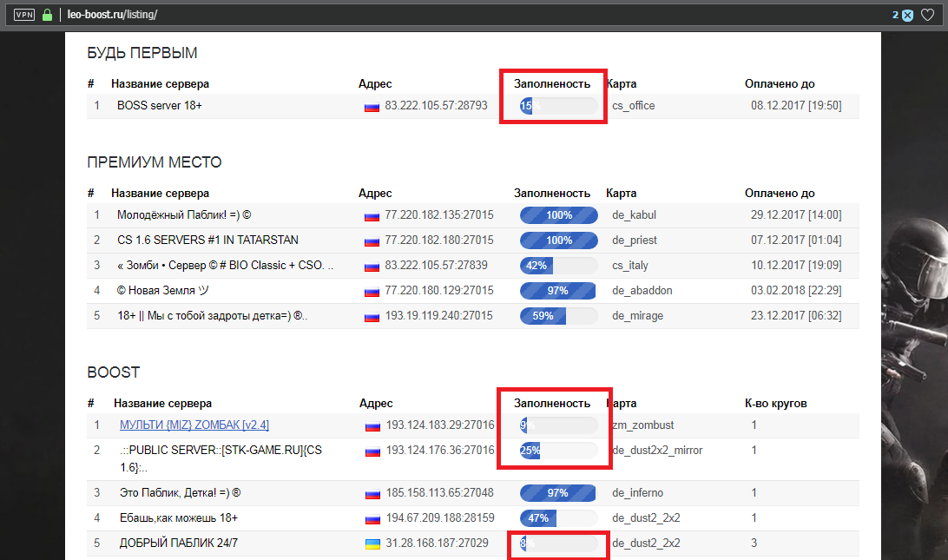Click the © Новая Земля server name
Viewport: 948px width, 560px height.
pos(162,290)
